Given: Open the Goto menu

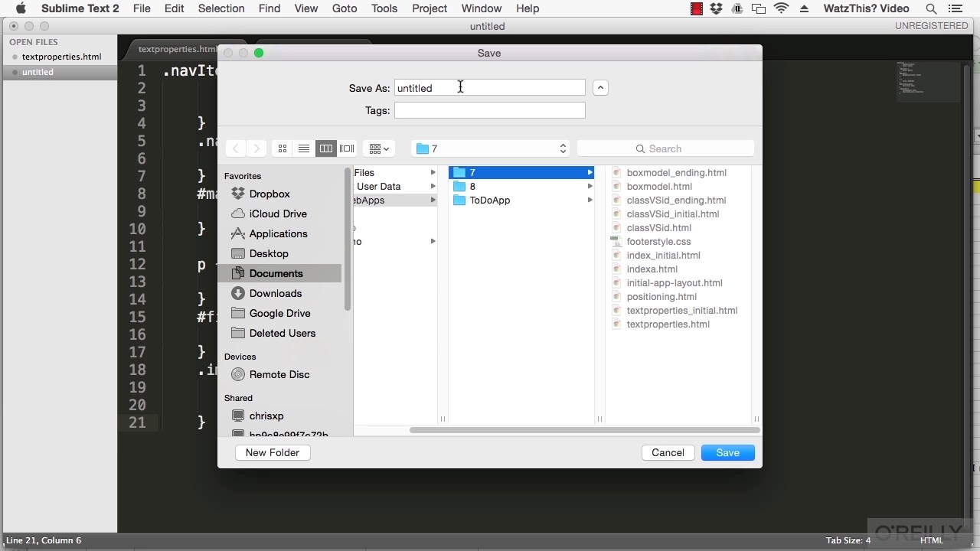Looking at the screenshot, I should point(345,8).
